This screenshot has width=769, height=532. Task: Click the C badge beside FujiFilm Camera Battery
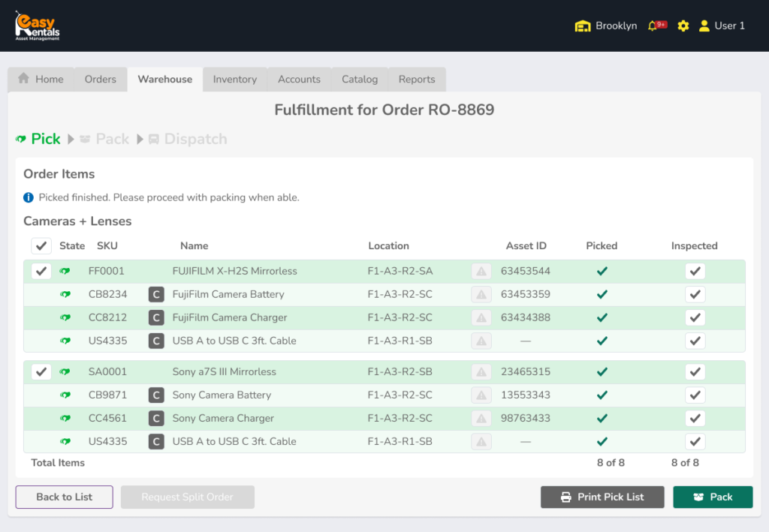pos(156,294)
